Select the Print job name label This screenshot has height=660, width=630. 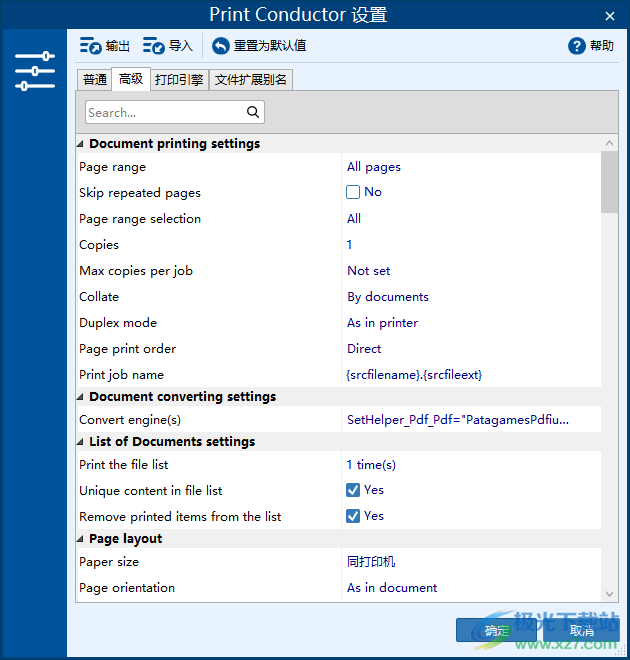coord(121,375)
